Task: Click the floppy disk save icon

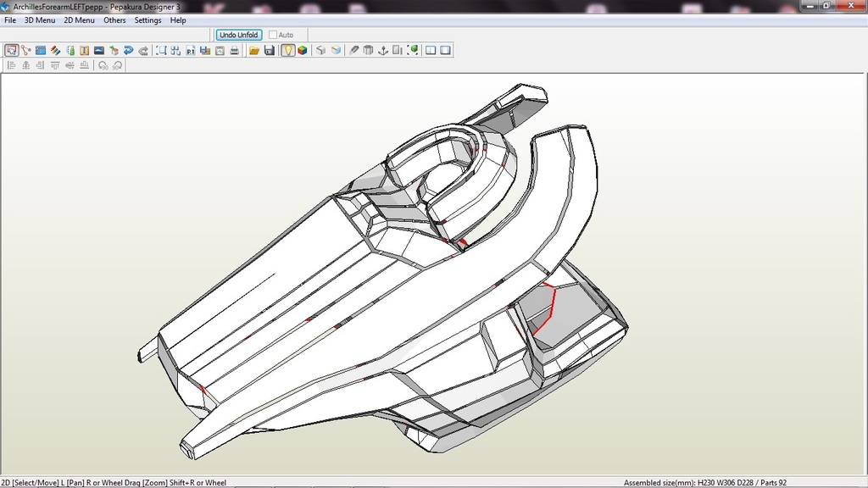Action: click(270, 51)
